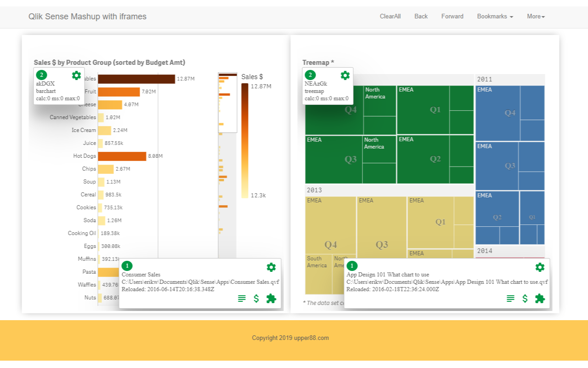Open settings gear in Consumer Sales panel

271,267
